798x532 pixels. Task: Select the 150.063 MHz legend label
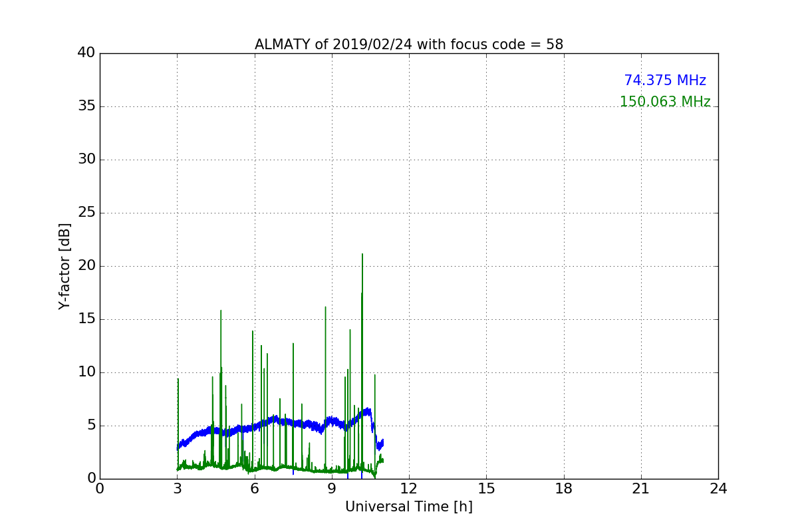pos(665,102)
